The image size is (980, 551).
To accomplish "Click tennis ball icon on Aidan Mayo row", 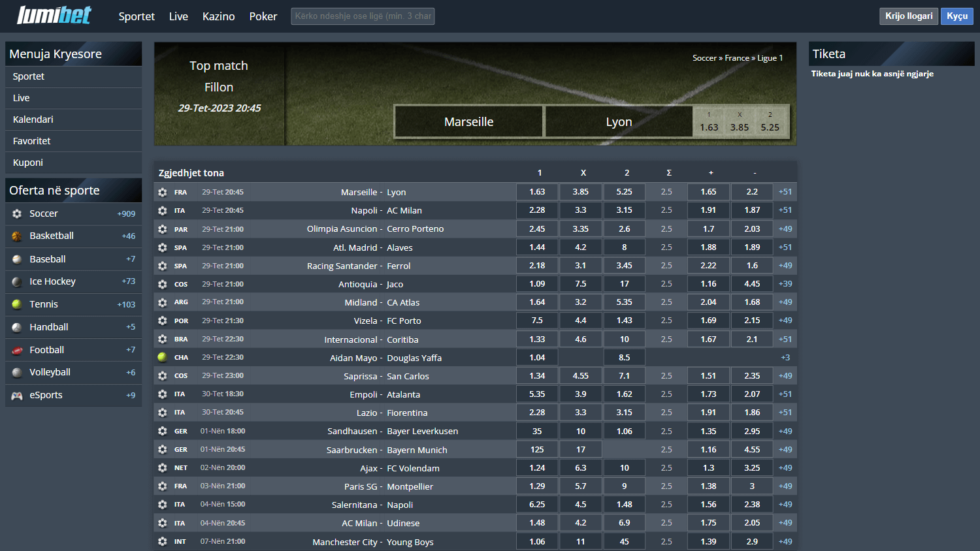I will [x=162, y=357].
